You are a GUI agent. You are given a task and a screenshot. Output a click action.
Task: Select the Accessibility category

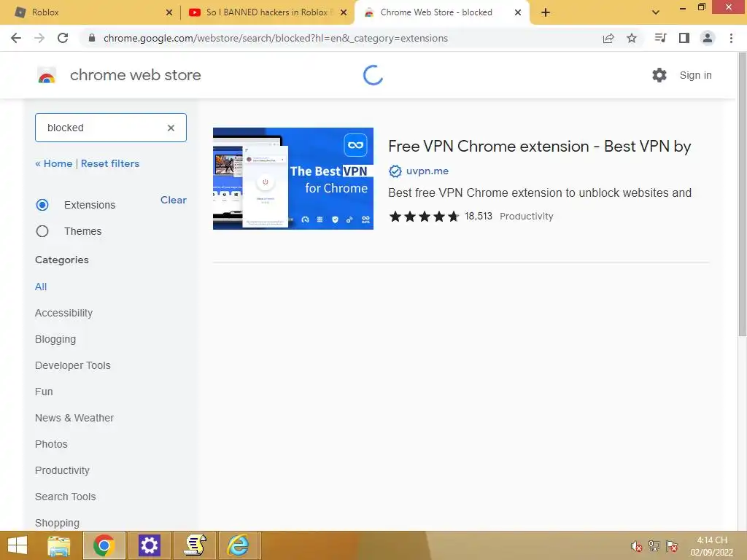pos(64,313)
